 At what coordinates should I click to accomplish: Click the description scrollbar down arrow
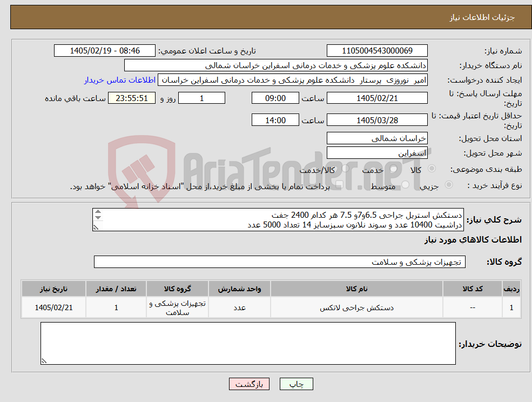click(98, 218)
